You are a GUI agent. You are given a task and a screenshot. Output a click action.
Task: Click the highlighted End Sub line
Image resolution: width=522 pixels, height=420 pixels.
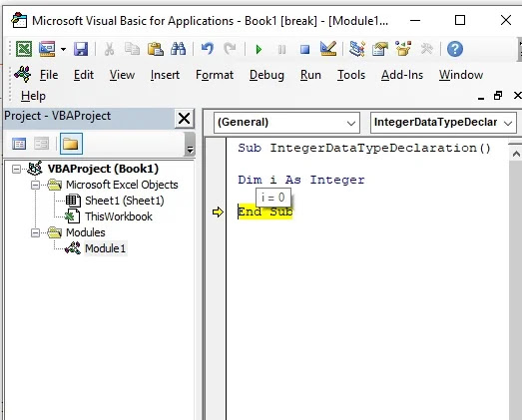point(265,211)
